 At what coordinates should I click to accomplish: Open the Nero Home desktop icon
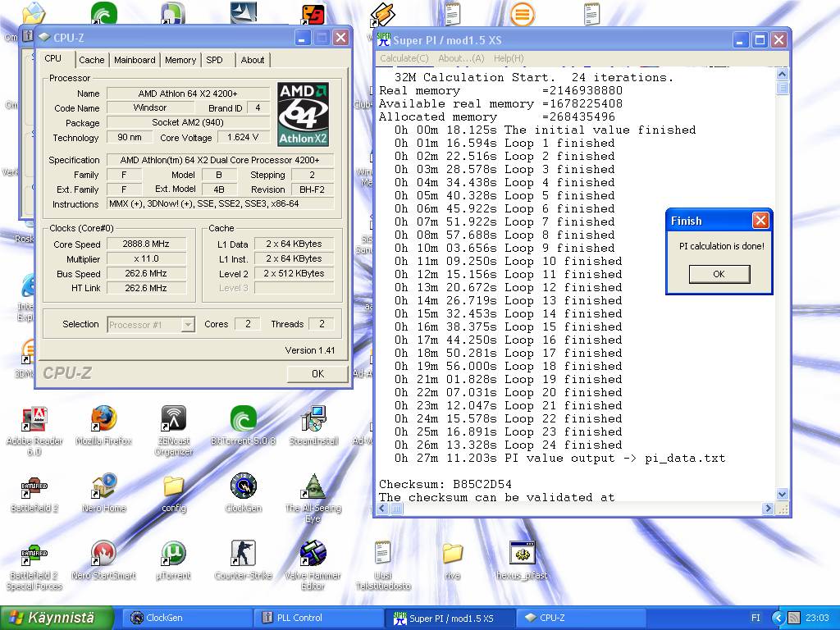point(103,487)
